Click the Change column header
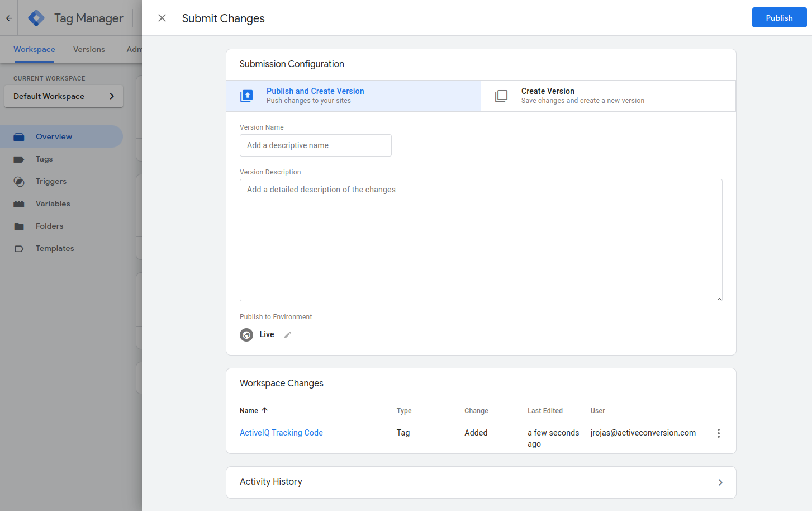The width and height of the screenshot is (812, 511). point(476,411)
